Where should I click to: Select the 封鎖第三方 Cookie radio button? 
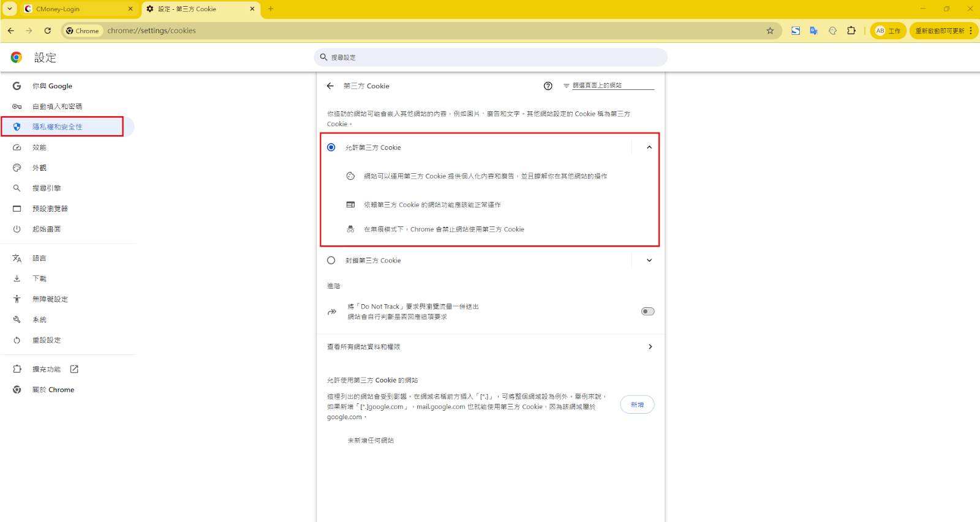click(331, 261)
